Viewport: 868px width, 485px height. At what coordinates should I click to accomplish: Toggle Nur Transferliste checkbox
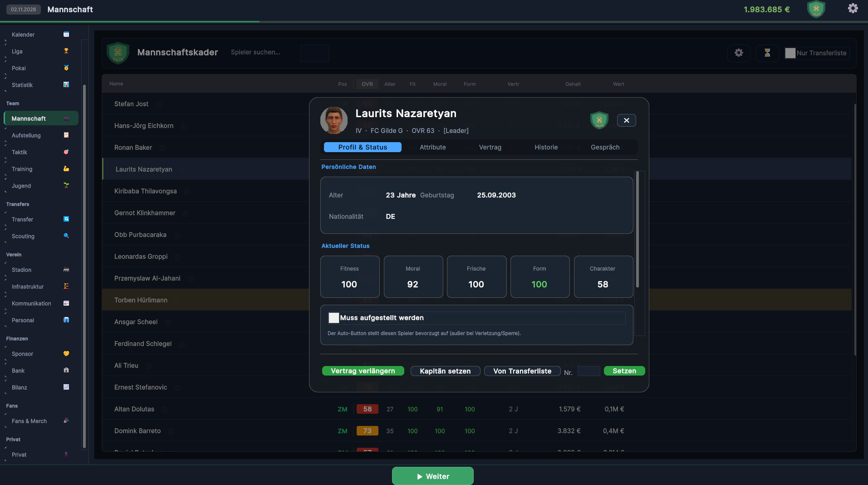pyautogui.click(x=790, y=53)
